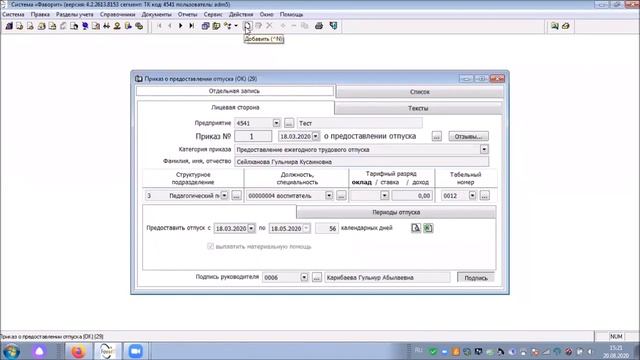Click the minus icon in the toolbar
This screenshot has height=360, width=640.
[294, 26]
